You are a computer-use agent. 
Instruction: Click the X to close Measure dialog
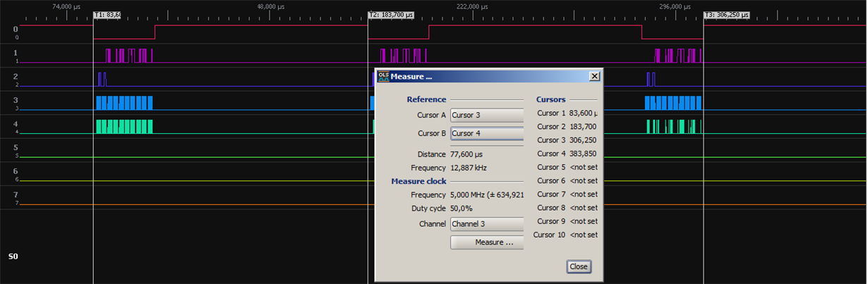[x=594, y=76]
